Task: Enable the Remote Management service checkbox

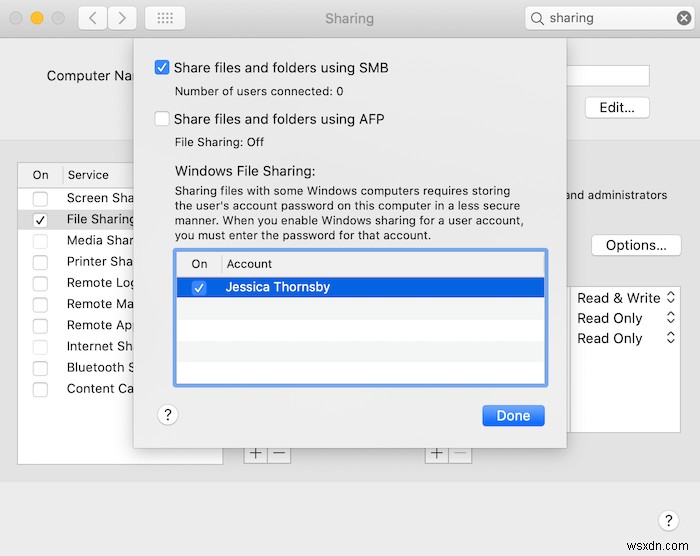Action: pyautogui.click(x=40, y=305)
